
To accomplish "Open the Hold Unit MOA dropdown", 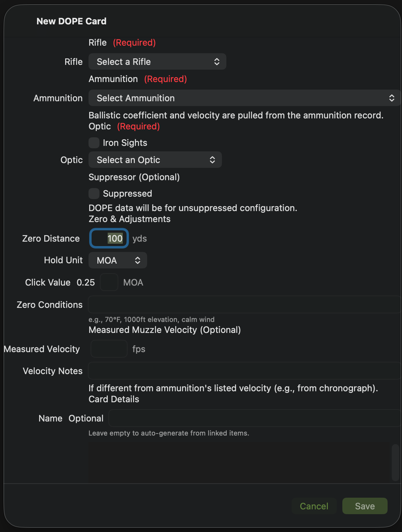I will point(117,260).
